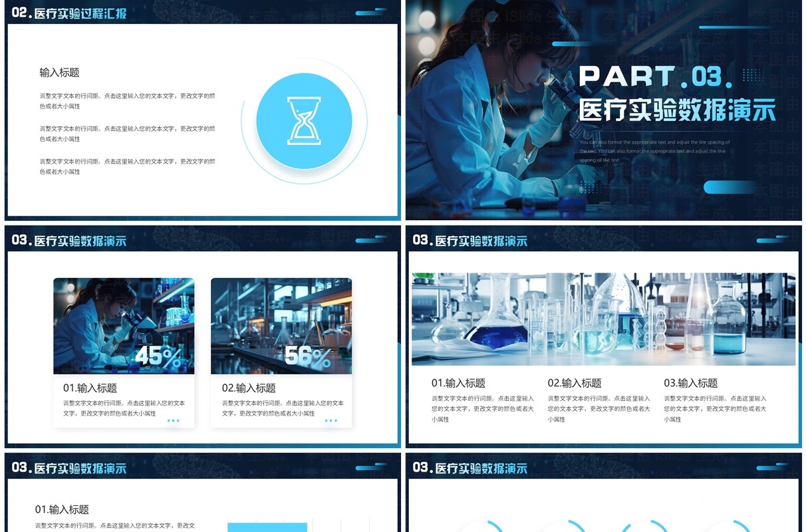This screenshot has width=806, height=532.
Task: Click the blue bar of the chart
Action: point(267,527)
